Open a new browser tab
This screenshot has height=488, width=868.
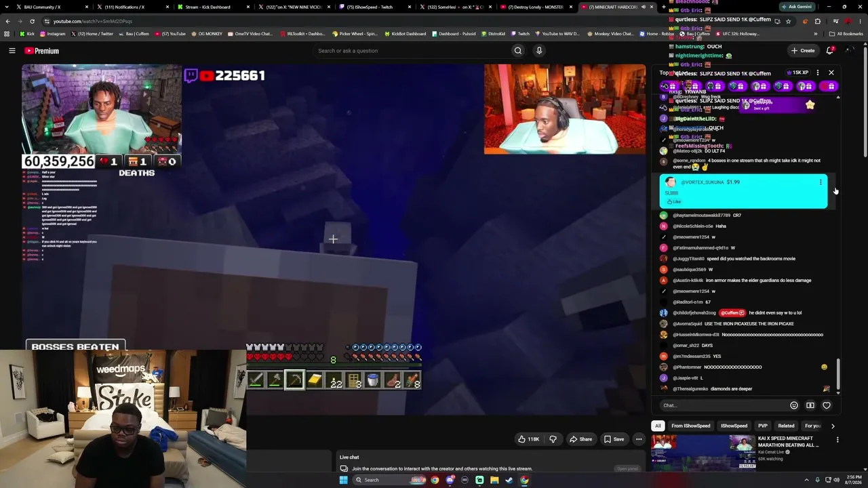663,7
